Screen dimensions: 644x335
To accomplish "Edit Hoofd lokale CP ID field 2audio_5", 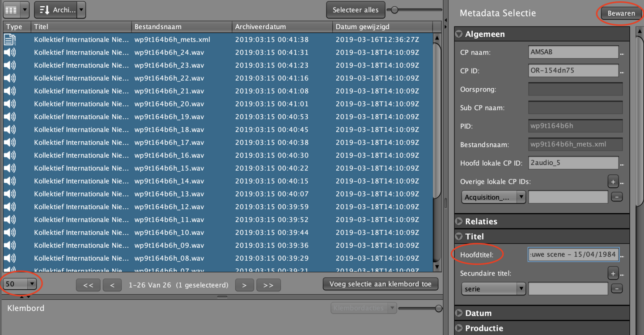I will [573, 163].
